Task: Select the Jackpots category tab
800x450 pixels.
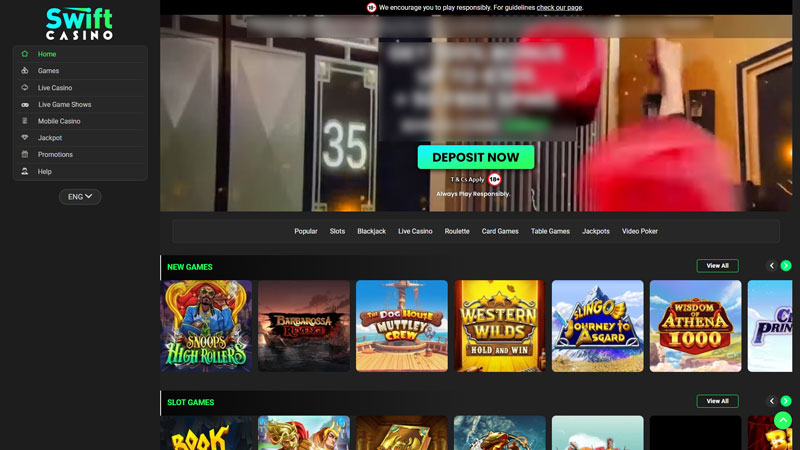Action: (x=596, y=231)
